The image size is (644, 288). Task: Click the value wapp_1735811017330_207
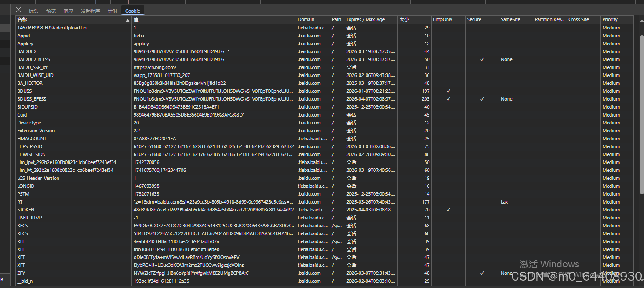[162, 75]
